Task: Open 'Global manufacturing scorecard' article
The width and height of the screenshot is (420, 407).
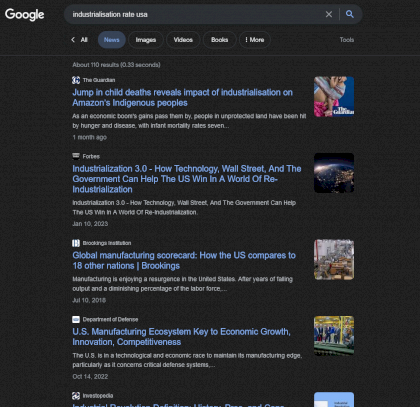Action: (x=184, y=260)
